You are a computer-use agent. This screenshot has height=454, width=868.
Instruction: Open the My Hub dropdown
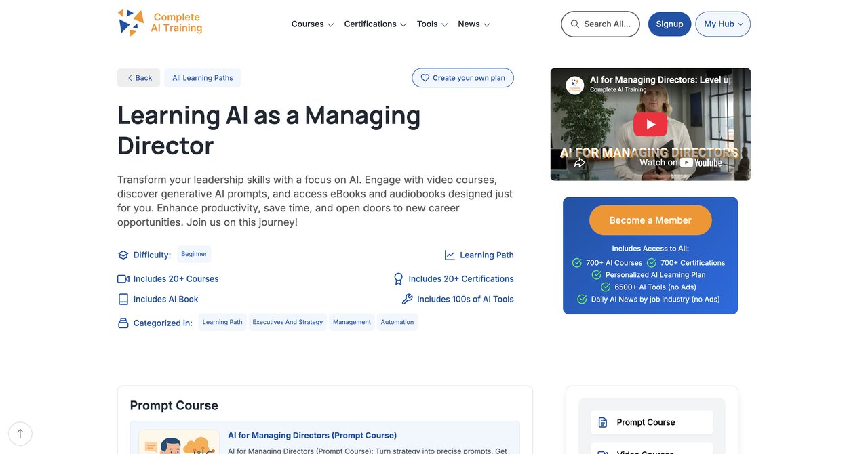click(x=723, y=24)
